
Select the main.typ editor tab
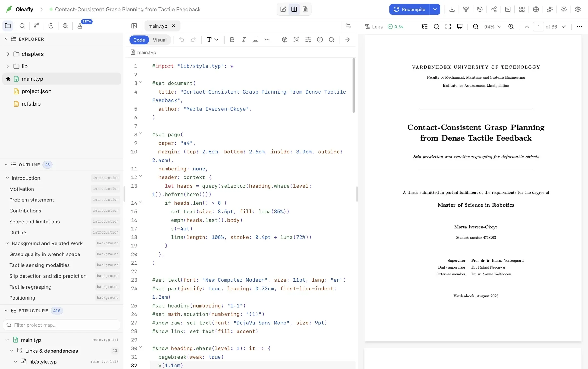[158, 26]
